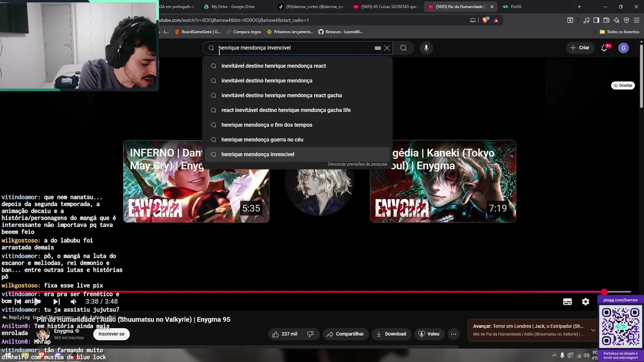644x362 pixels.
Task: Skip to next video in player
Action: pos(56,302)
